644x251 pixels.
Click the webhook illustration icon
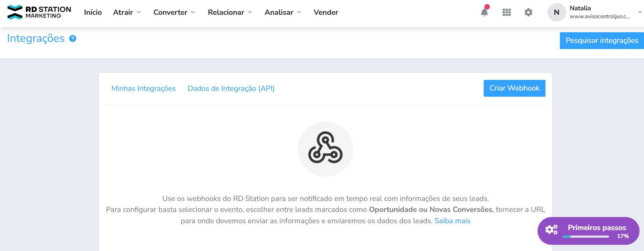click(x=325, y=149)
